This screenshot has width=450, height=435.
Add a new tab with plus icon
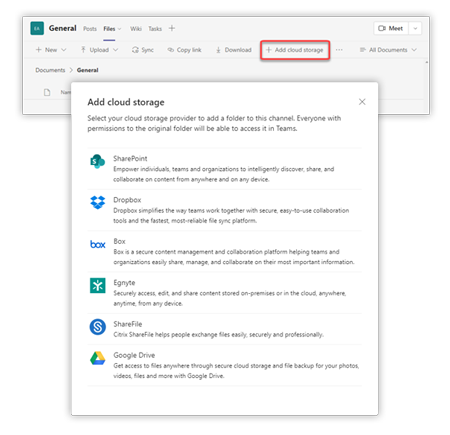tap(172, 28)
